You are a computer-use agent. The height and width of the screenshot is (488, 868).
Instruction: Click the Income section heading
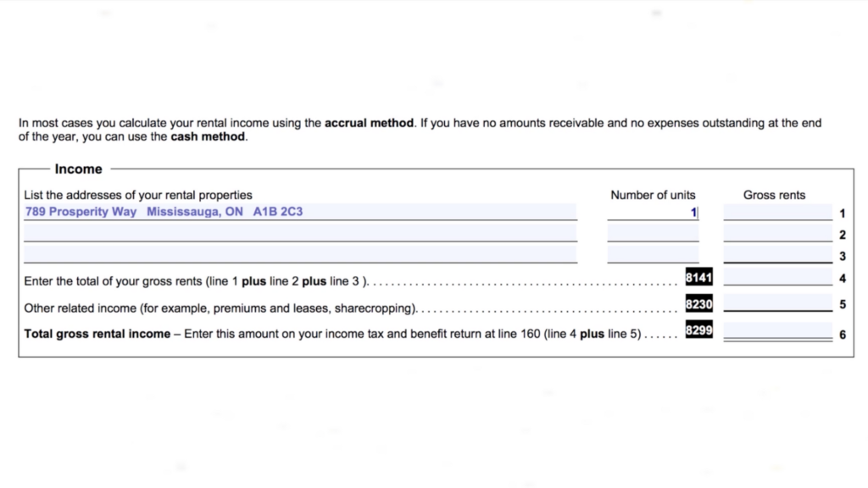click(78, 169)
